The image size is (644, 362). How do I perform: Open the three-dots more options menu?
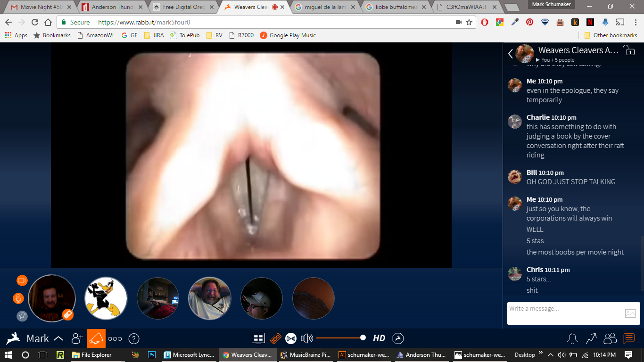[x=115, y=338]
